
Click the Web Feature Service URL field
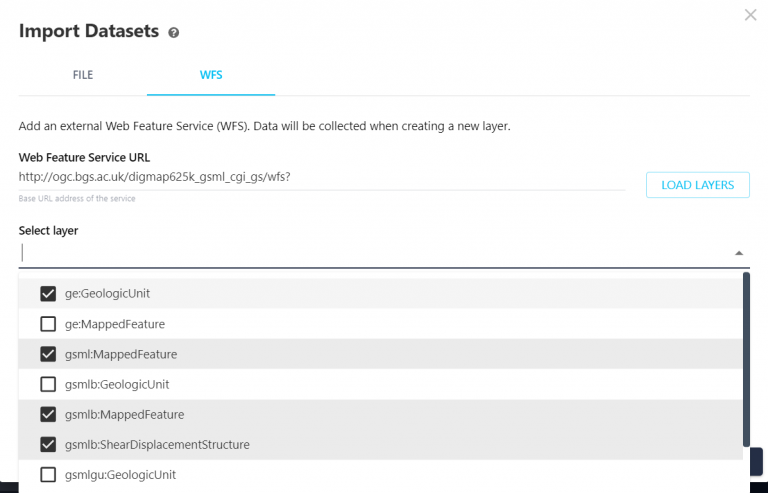(x=321, y=177)
